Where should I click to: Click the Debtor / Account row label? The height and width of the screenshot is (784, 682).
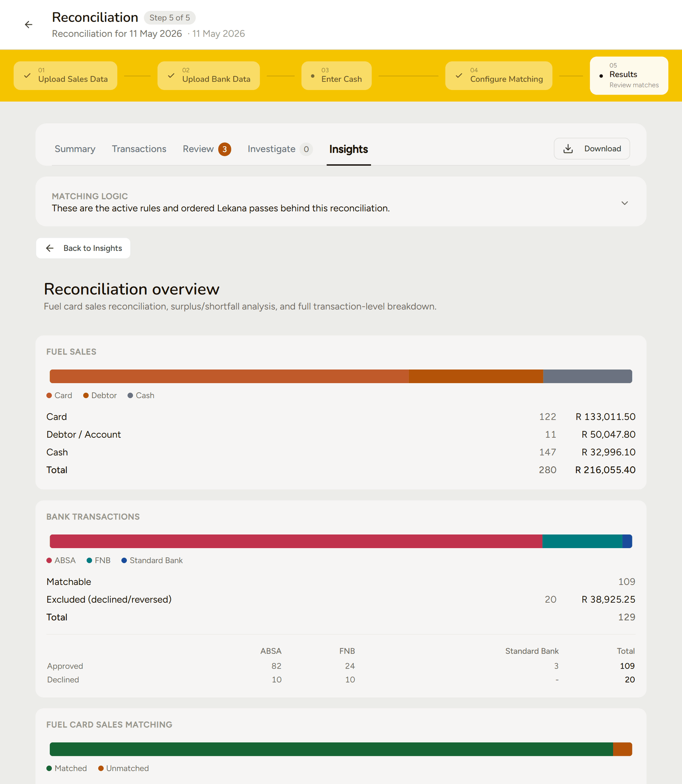point(84,434)
